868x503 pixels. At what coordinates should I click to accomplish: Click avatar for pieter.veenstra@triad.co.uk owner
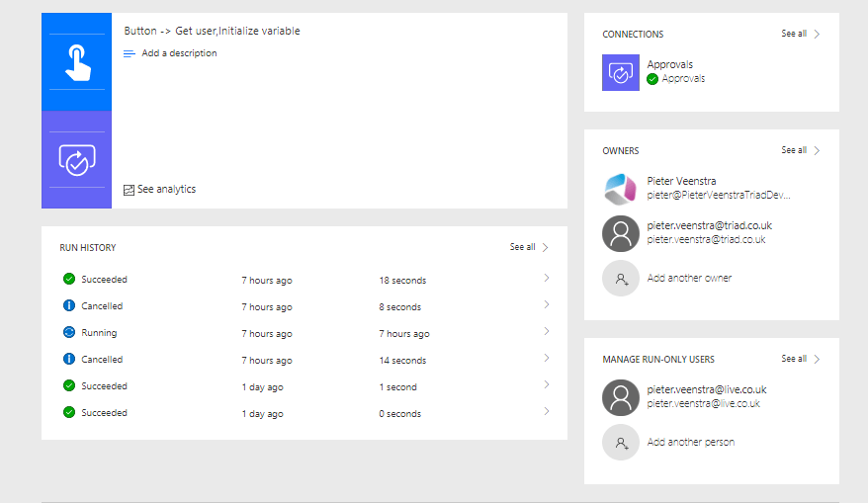[x=621, y=233]
